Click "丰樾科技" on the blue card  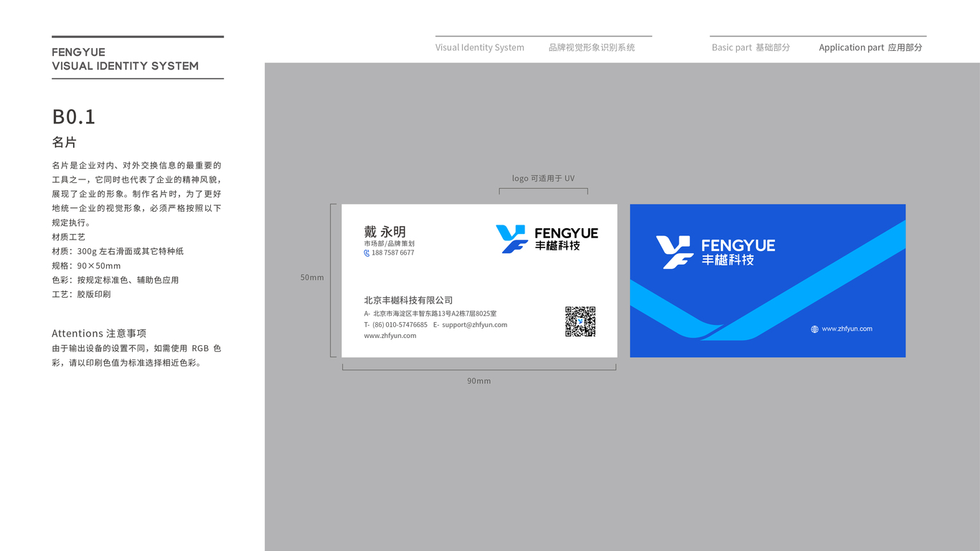[728, 260]
